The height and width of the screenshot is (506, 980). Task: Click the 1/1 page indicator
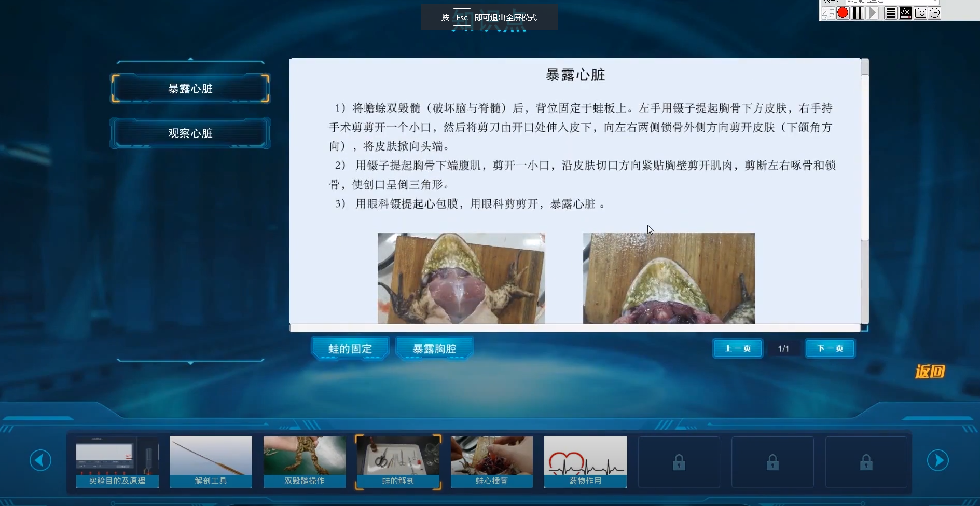pyautogui.click(x=783, y=349)
